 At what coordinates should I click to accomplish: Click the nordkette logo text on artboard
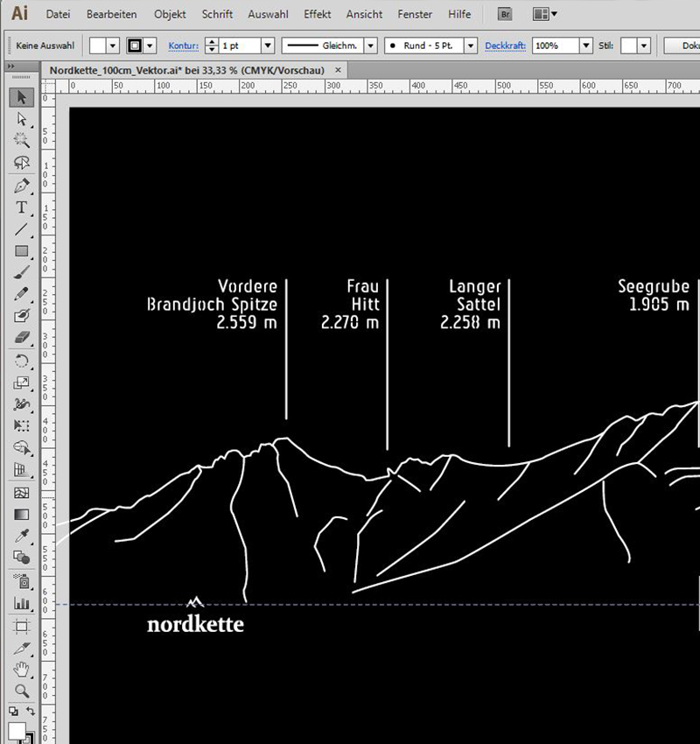(195, 624)
